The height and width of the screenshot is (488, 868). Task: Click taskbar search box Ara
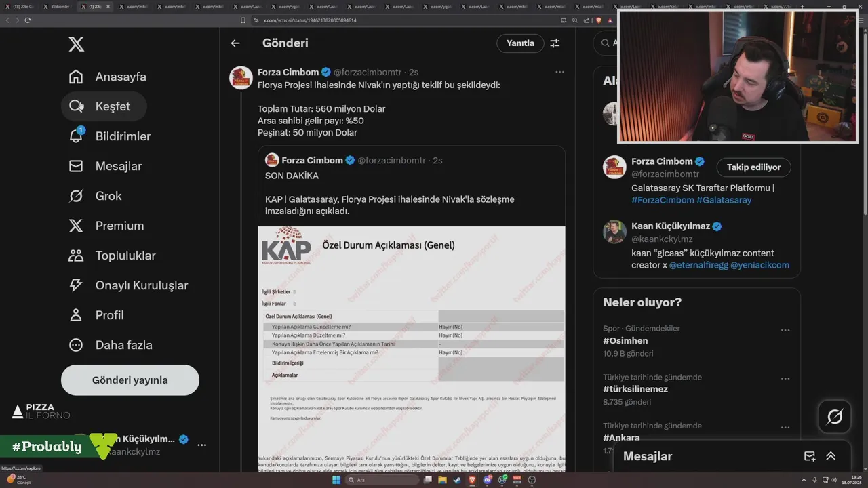point(382,480)
